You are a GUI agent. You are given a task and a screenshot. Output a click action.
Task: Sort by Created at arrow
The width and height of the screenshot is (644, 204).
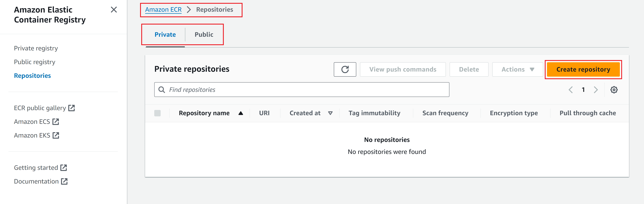[x=330, y=113]
